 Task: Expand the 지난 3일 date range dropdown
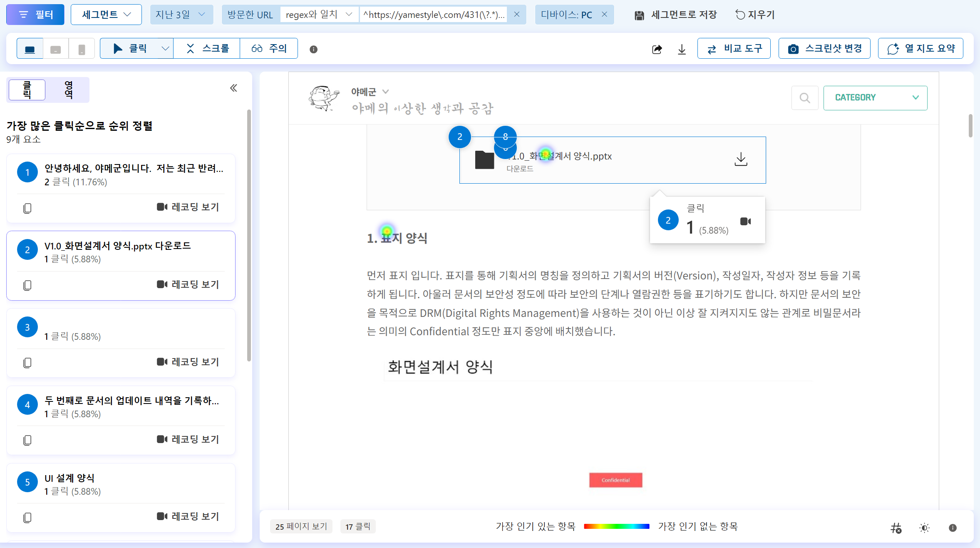(x=181, y=15)
